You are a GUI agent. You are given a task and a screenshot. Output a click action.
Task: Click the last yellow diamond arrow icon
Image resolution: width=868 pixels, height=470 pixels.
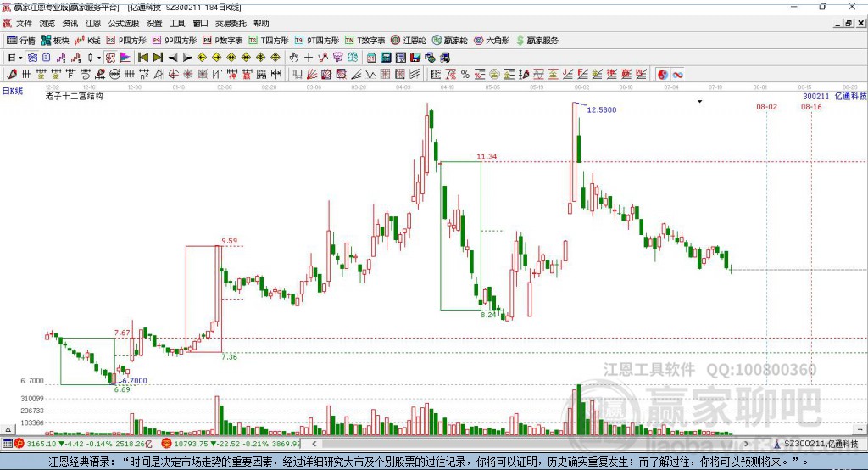coord(275,58)
